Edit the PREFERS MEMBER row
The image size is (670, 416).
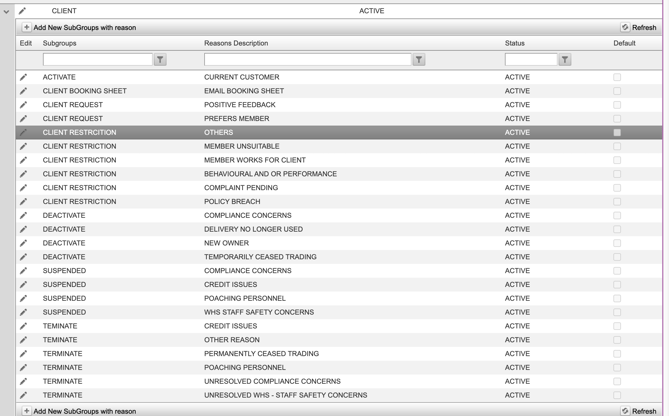[x=24, y=119]
